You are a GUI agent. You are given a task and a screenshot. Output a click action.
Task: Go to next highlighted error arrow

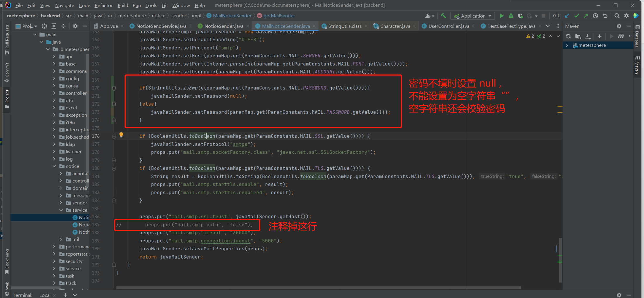point(558,36)
